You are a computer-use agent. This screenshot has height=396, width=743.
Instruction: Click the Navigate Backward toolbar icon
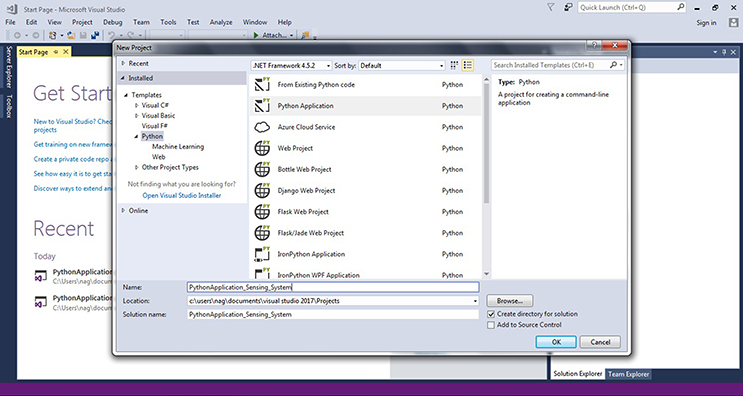[x=18, y=35]
